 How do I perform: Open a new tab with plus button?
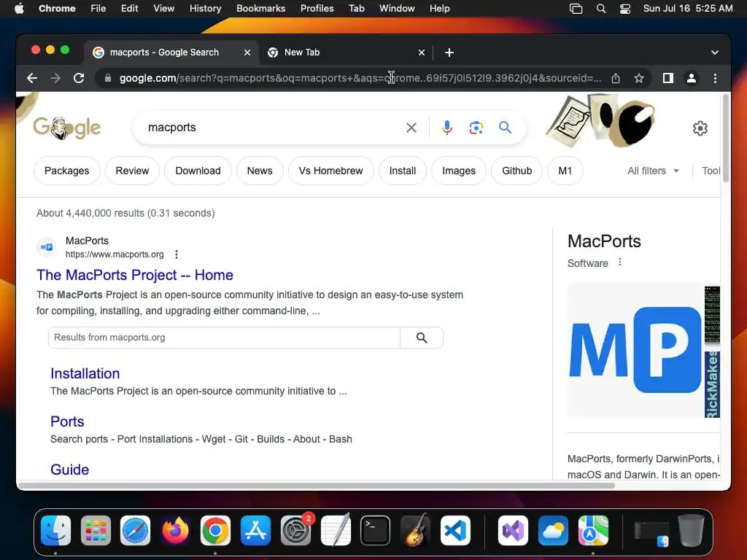coord(449,52)
